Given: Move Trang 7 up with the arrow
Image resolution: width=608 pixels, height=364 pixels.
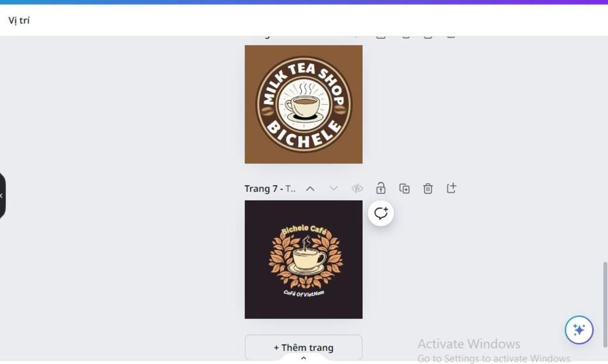Looking at the screenshot, I should 310,189.
